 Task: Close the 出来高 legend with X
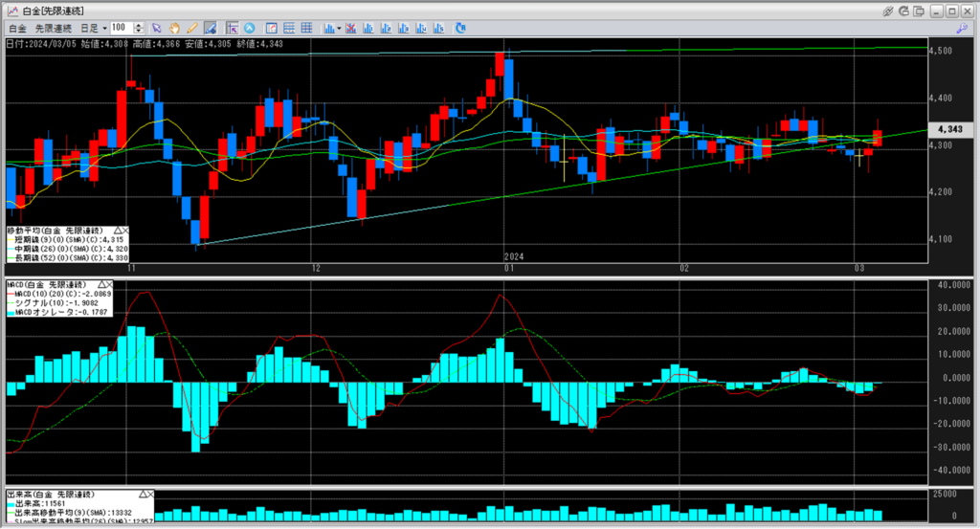(x=150, y=494)
